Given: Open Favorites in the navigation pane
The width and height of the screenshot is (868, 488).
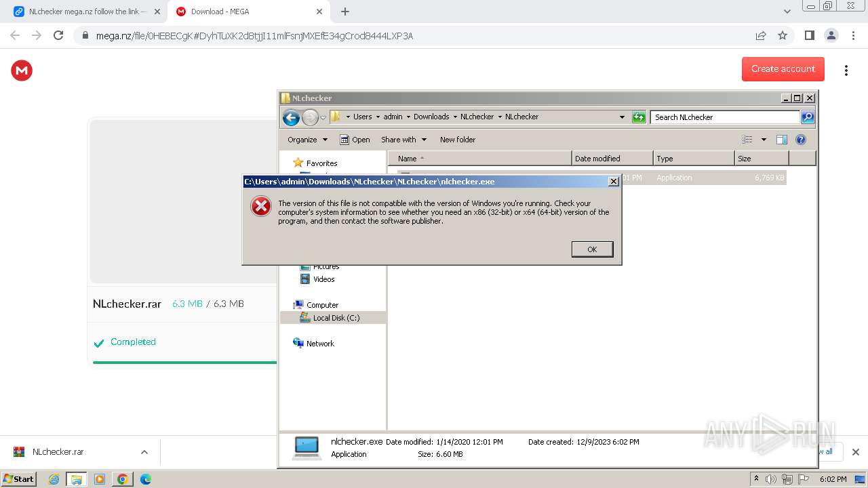Looking at the screenshot, I should point(321,163).
